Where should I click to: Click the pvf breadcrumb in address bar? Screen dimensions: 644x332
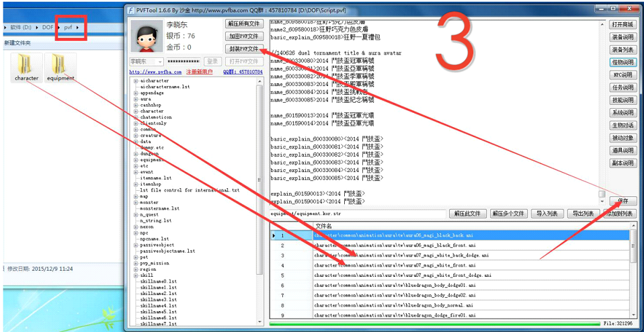click(68, 28)
